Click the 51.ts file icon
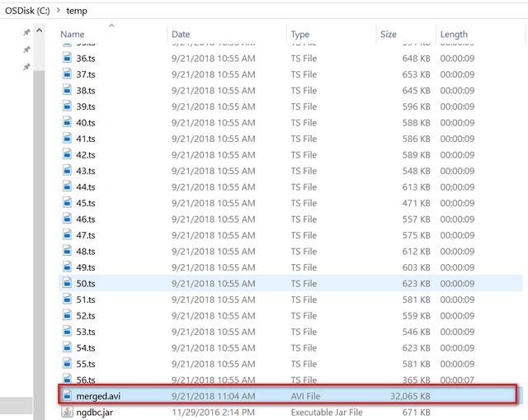This screenshot has width=528, height=420. (67, 299)
